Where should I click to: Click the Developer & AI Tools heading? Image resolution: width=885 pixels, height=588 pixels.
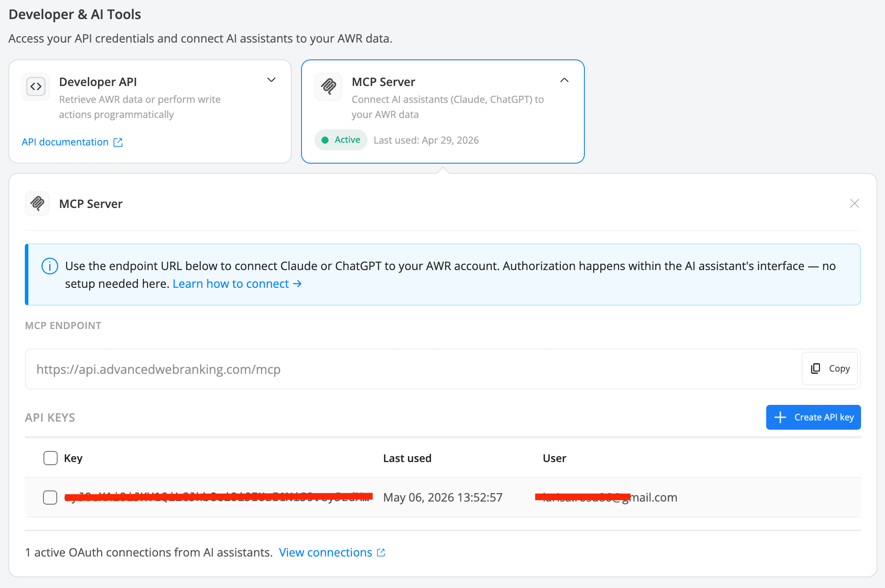point(74,14)
